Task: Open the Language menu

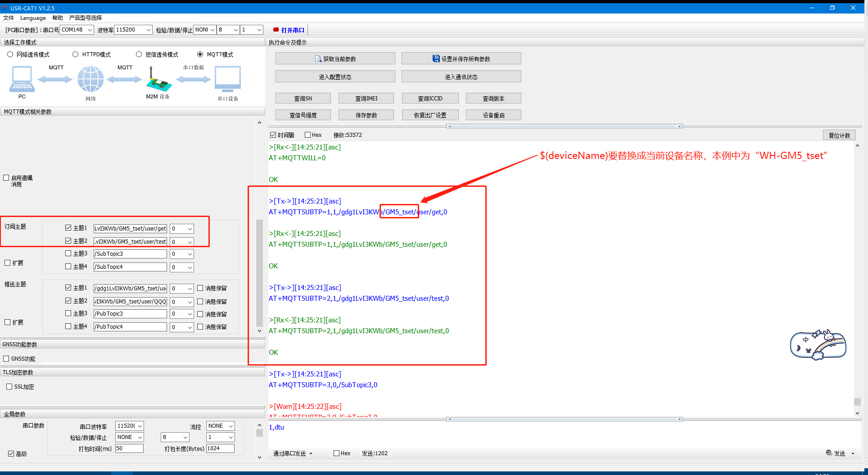Action: coord(33,18)
